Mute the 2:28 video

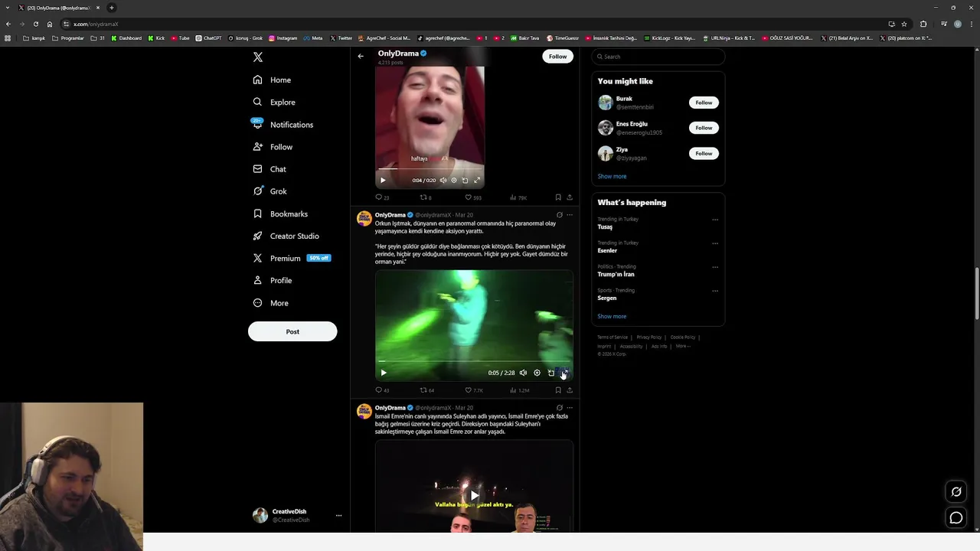click(523, 373)
